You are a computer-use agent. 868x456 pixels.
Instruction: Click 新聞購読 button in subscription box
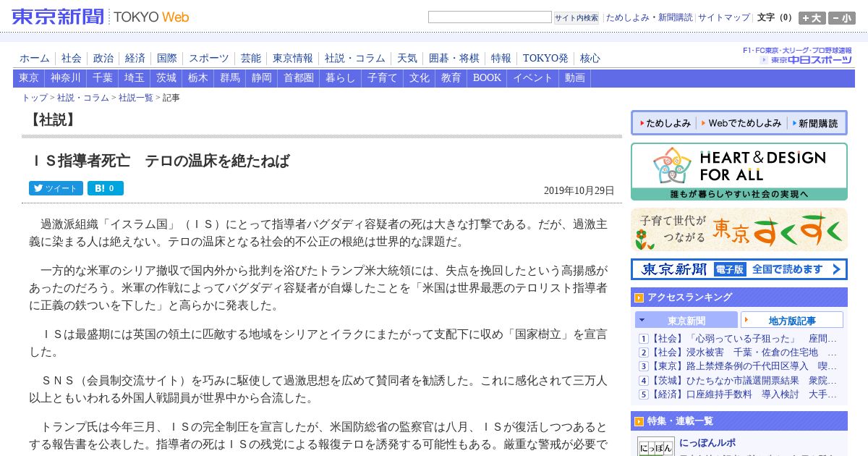click(814, 123)
